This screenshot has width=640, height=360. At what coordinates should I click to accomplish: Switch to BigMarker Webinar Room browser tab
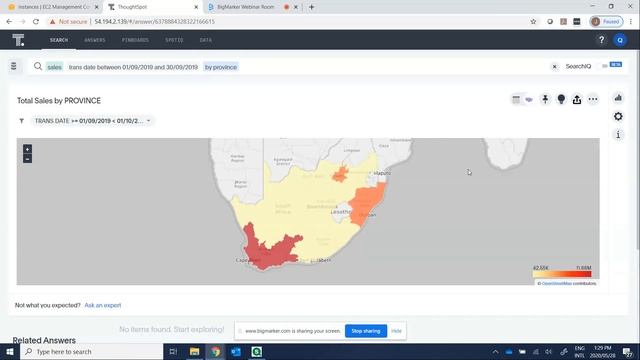pyautogui.click(x=245, y=7)
